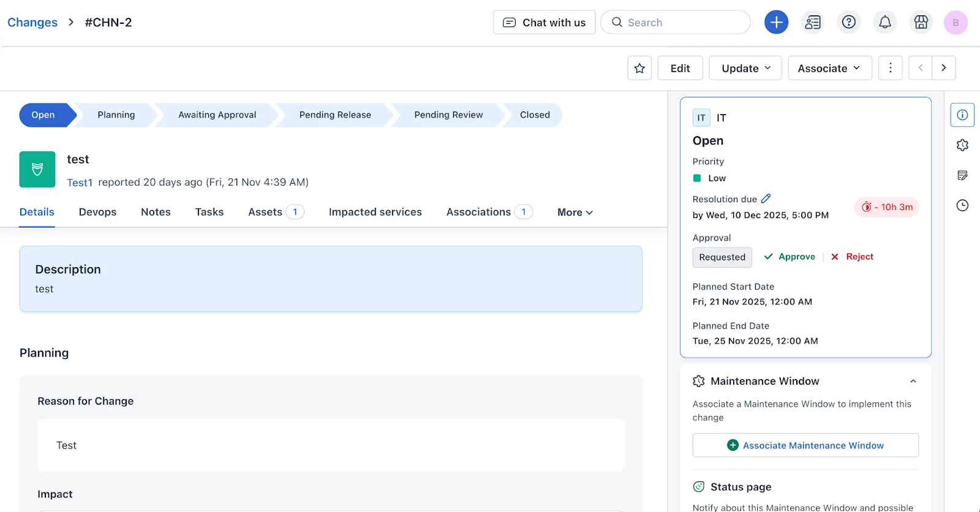Select the Awaiting Approval status stage
The width and height of the screenshot is (980, 512).
pyautogui.click(x=217, y=115)
